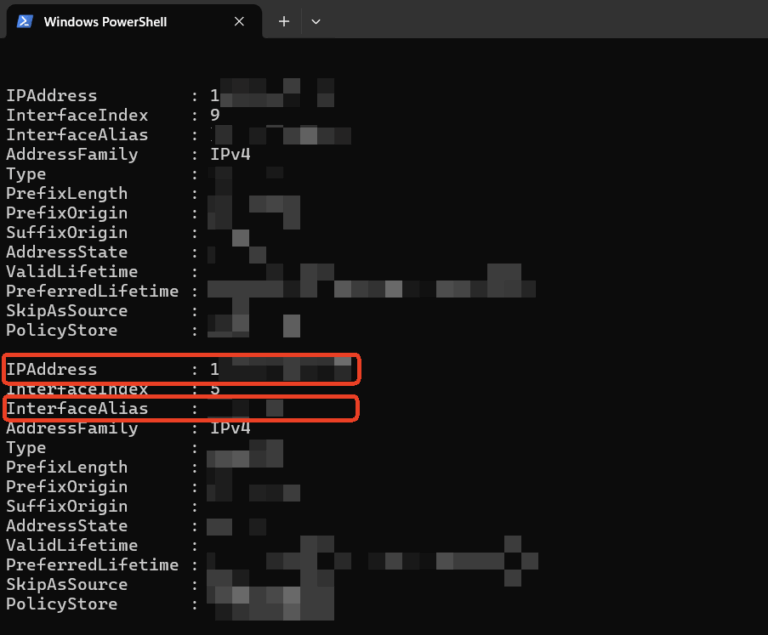Click the PrefixOrigin label in the lower block

click(x=67, y=487)
